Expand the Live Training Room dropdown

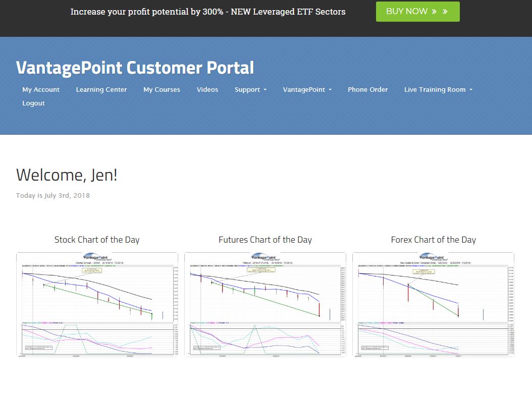point(438,89)
